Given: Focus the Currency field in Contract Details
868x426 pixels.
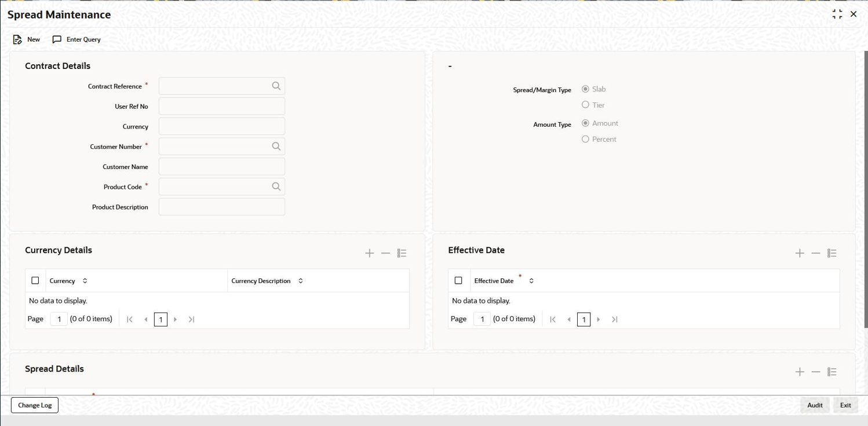Looking at the screenshot, I should 222,126.
